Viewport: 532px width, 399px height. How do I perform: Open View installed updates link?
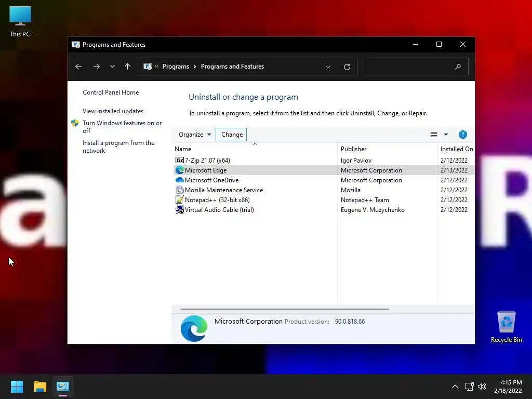coord(113,111)
